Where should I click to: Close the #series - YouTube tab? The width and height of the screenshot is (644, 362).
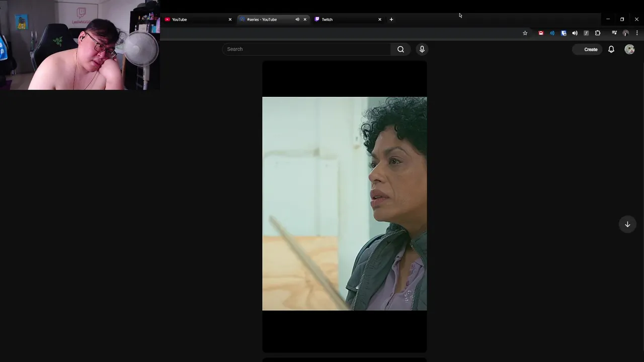pos(305,20)
